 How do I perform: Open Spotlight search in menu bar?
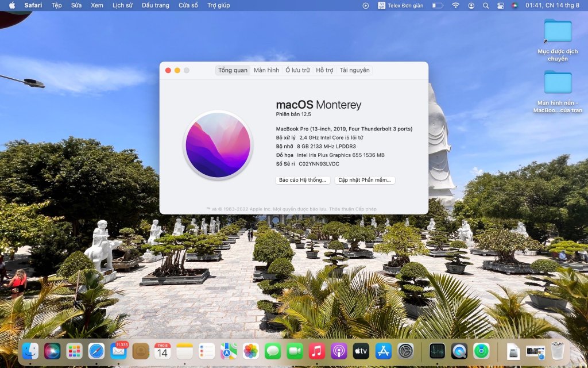pos(486,5)
